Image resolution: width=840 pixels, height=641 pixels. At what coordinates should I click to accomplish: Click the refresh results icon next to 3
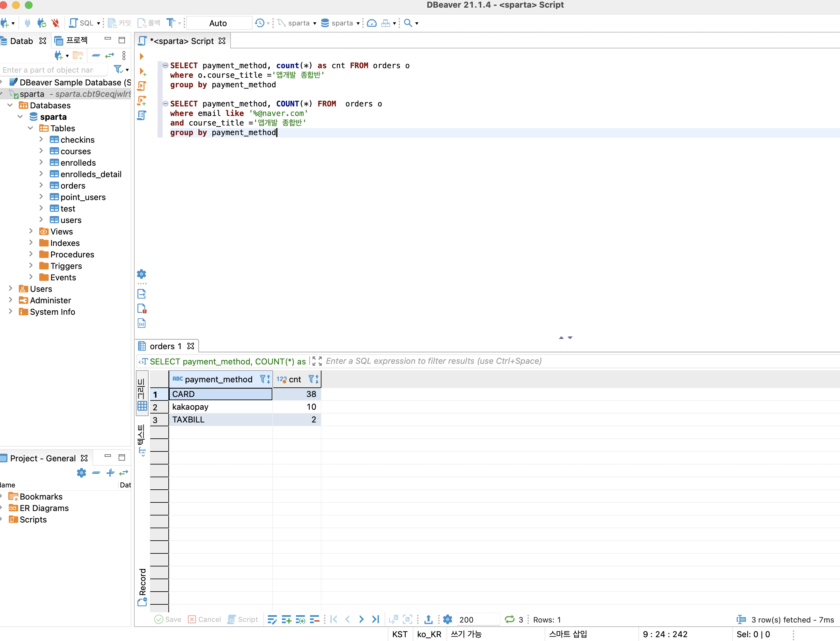coord(509,619)
